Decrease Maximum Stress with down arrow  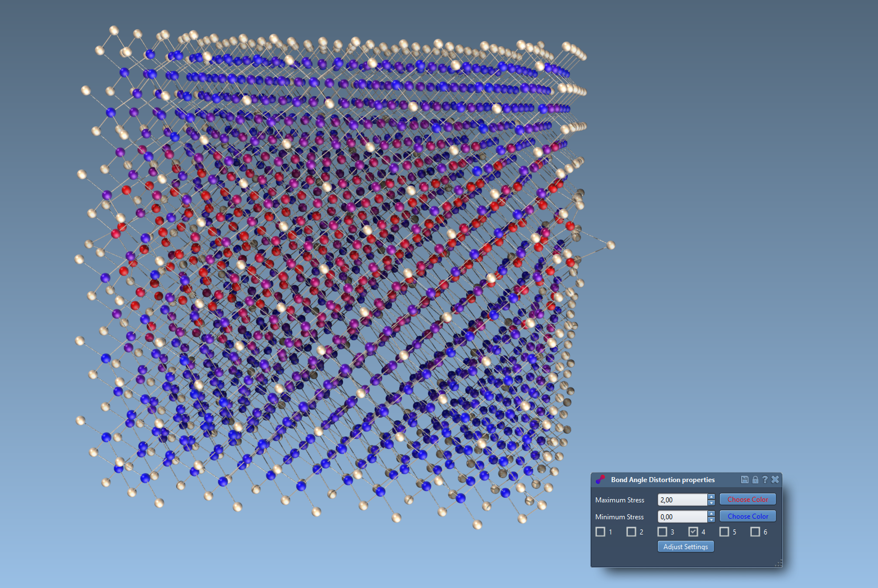[x=711, y=502]
